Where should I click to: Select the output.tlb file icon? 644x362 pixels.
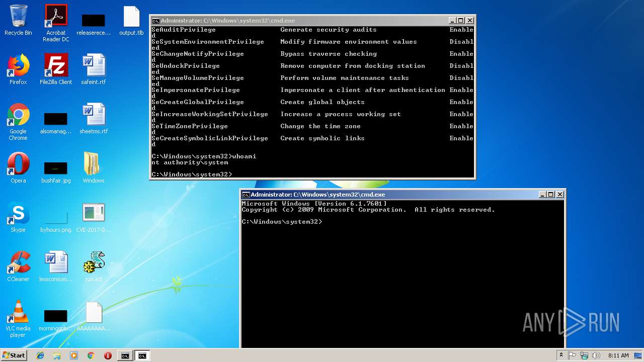(131, 21)
